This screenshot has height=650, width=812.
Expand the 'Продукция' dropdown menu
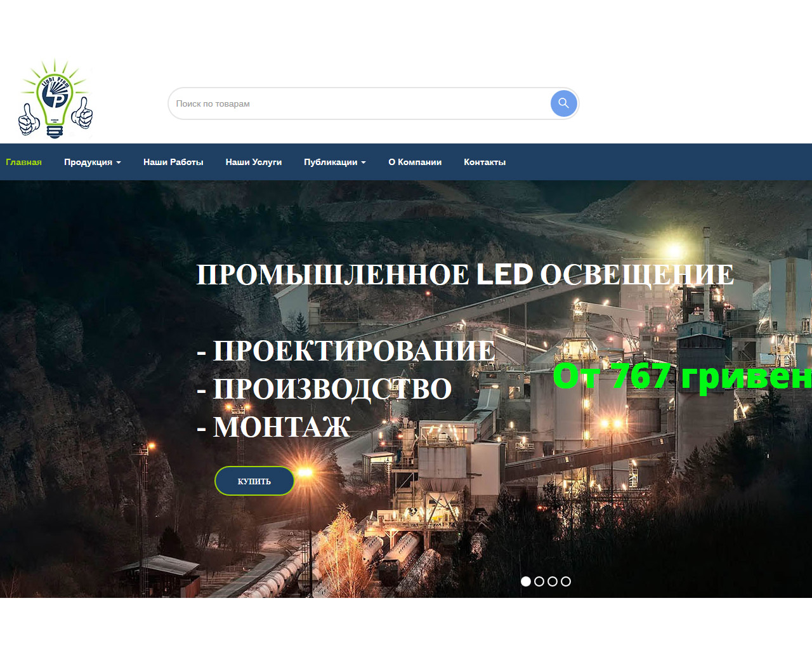92,162
